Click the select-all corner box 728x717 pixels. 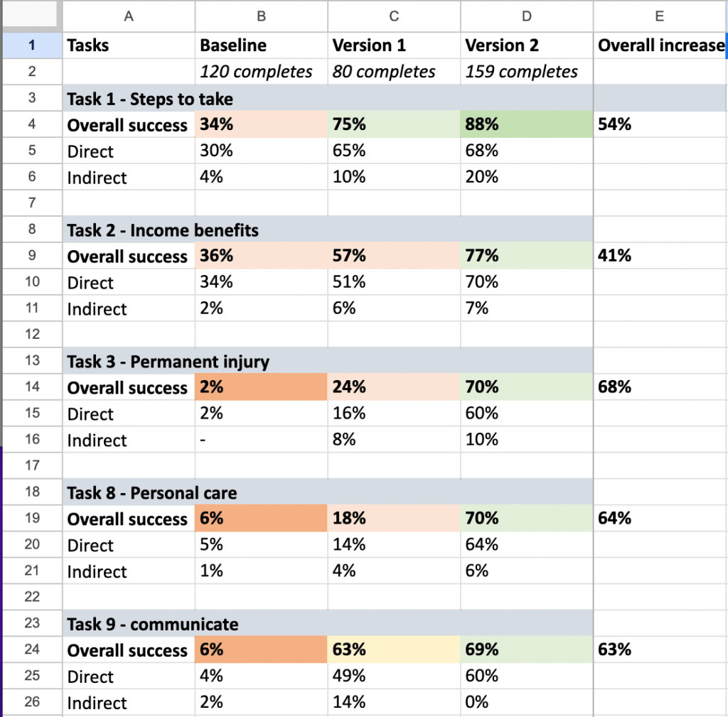[31, 16]
